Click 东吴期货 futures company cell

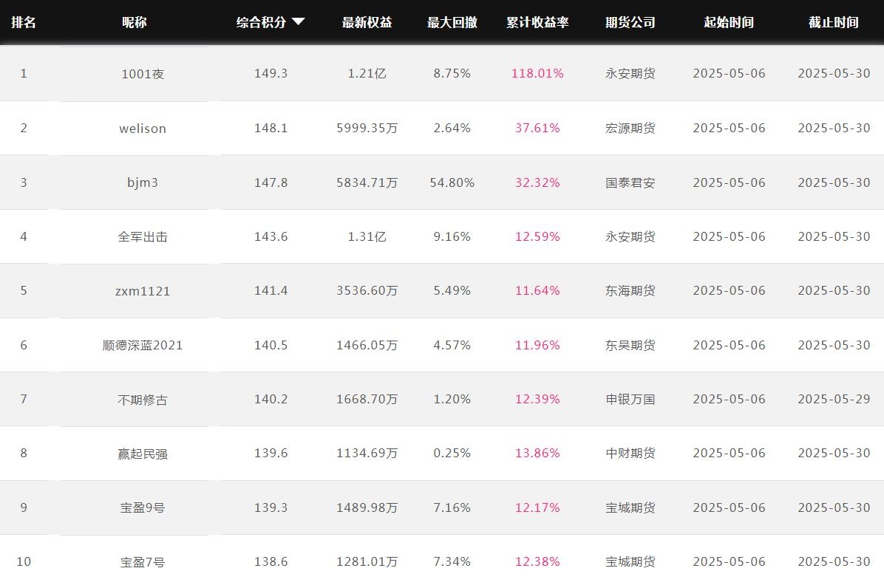(x=630, y=345)
